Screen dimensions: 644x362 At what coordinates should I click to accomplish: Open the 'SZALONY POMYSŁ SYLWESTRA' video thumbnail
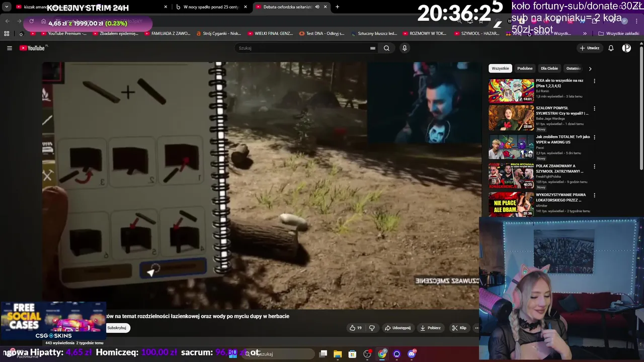tap(511, 118)
